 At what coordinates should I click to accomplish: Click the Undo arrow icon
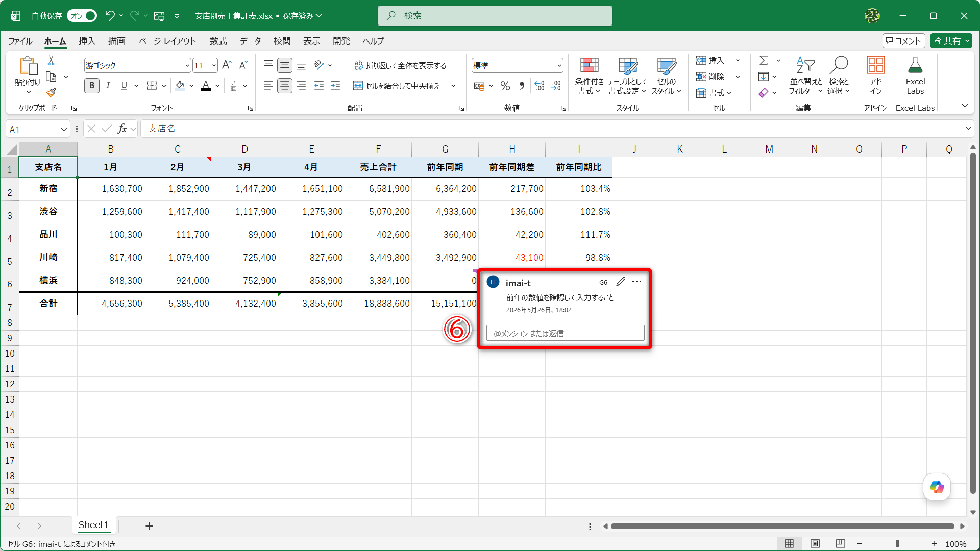coord(110,16)
